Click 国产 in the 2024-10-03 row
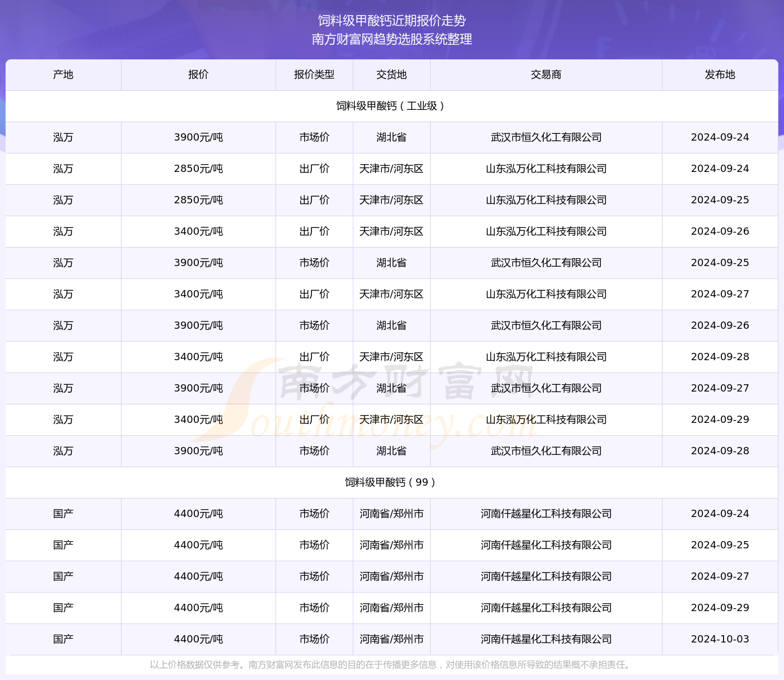The width and height of the screenshot is (784, 680). [63, 639]
